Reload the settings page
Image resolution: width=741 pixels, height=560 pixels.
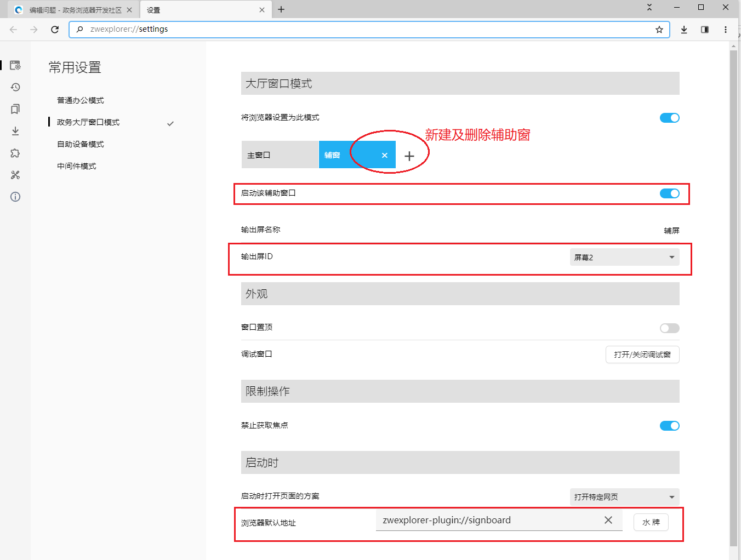[55, 30]
